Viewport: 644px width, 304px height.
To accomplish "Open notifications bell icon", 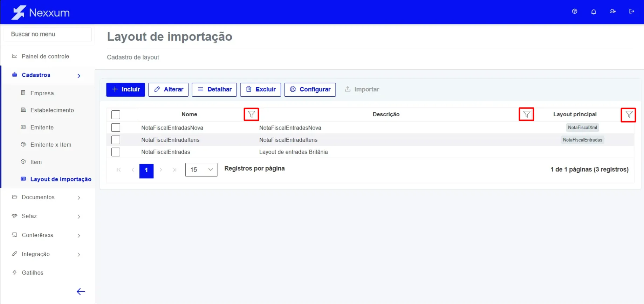I will pyautogui.click(x=594, y=12).
